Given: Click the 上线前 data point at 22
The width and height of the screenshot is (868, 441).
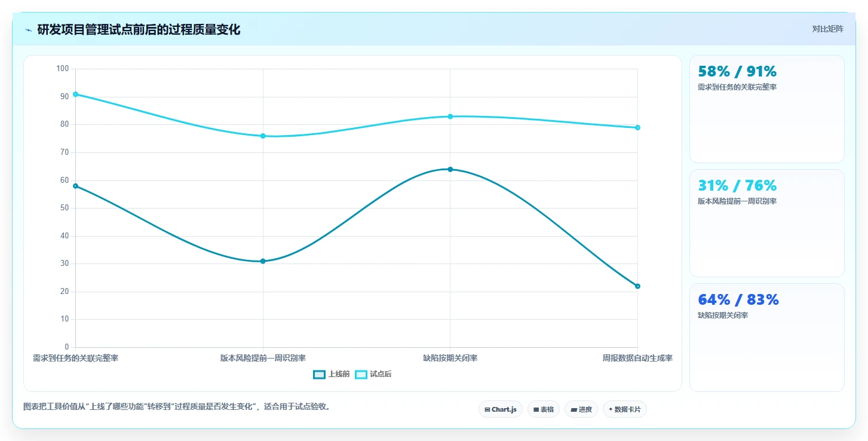Looking at the screenshot, I should [637, 286].
